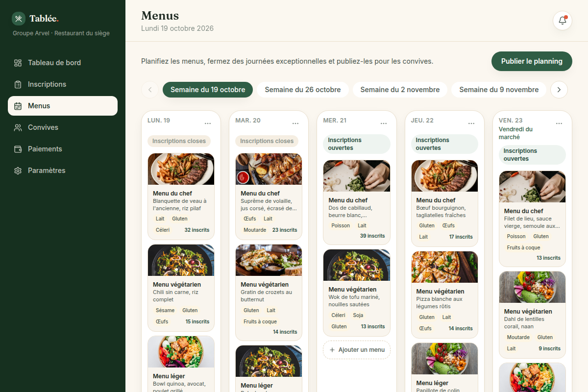Open Menus page in sidebar
The width and height of the screenshot is (588, 392).
pyautogui.click(x=63, y=106)
